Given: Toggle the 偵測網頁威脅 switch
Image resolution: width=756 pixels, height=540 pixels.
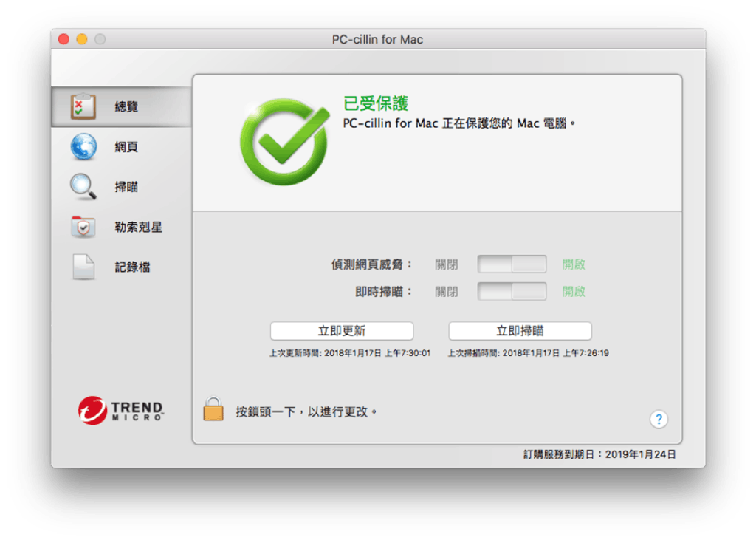Looking at the screenshot, I should pos(512,264).
